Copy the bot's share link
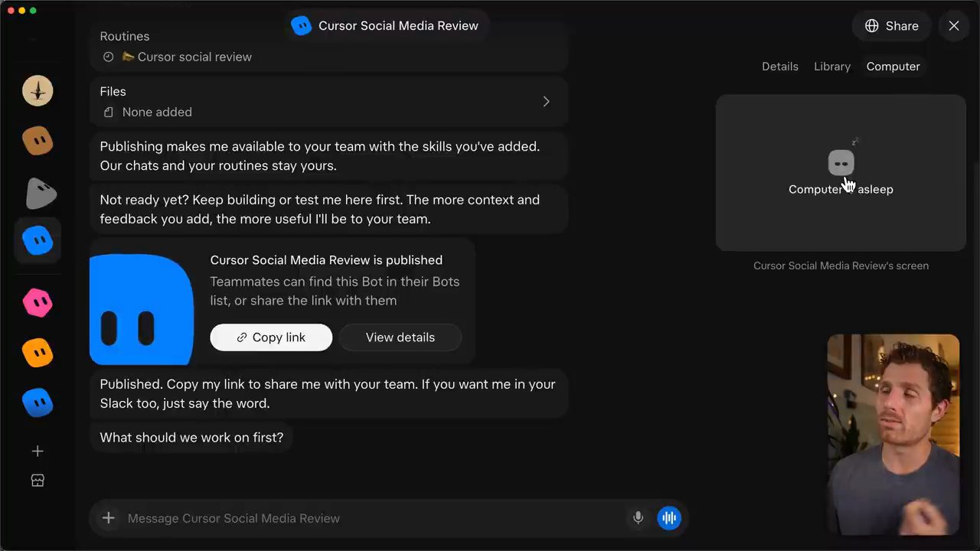This screenshot has height=551, width=980. pyautogui.click(x=271, y=337)
